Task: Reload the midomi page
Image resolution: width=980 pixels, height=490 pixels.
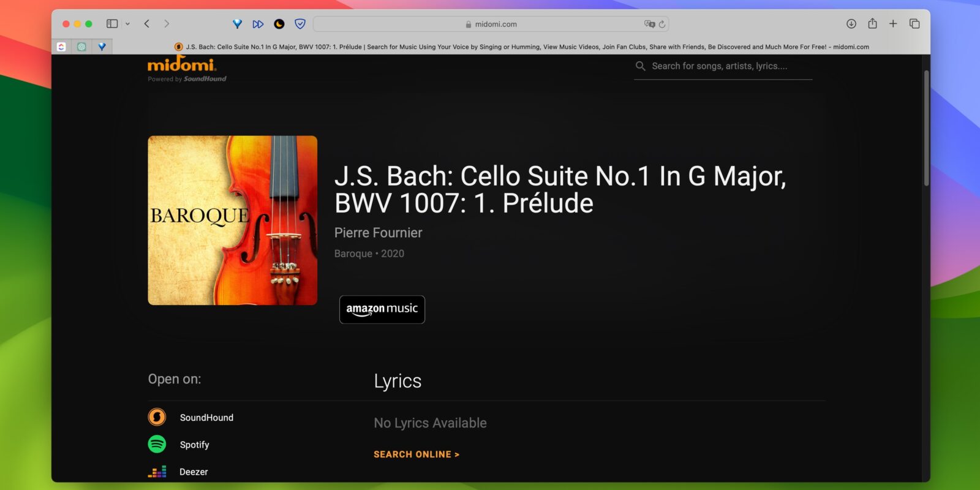Action: [x=662, y=24]
